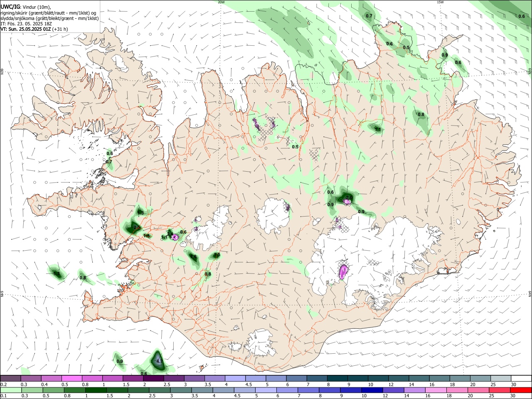Select the lavender 14–16 swatch in the blue-red row
The image size is (532, 399).
[x=414, y=390]
